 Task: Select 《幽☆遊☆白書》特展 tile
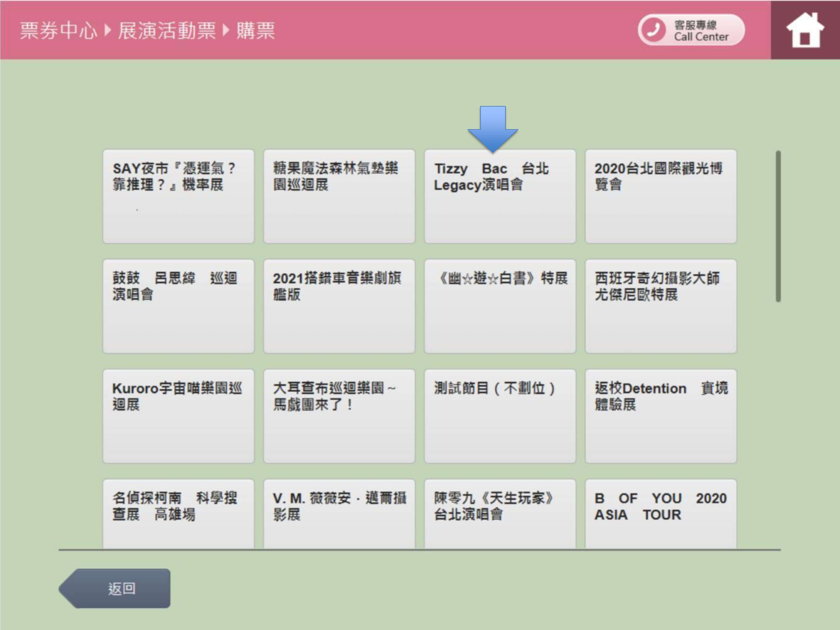pos(500,306)
